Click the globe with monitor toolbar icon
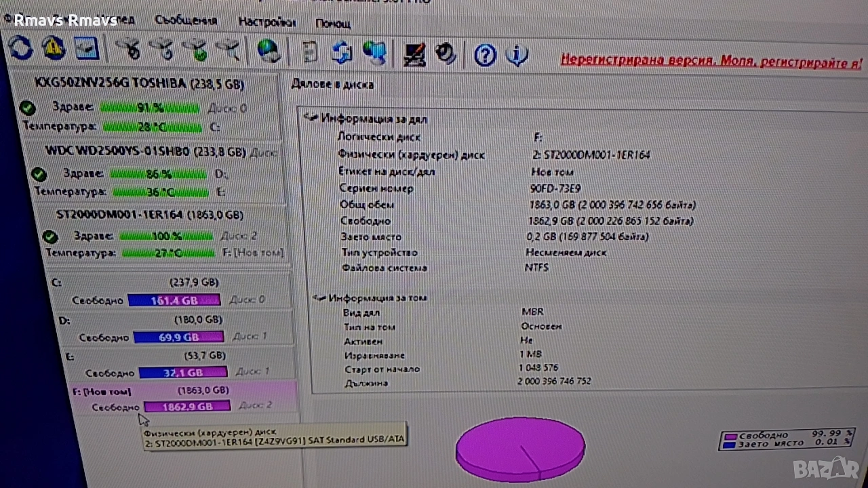This screenshot has width=868, height=488. [x=374, y=53]
